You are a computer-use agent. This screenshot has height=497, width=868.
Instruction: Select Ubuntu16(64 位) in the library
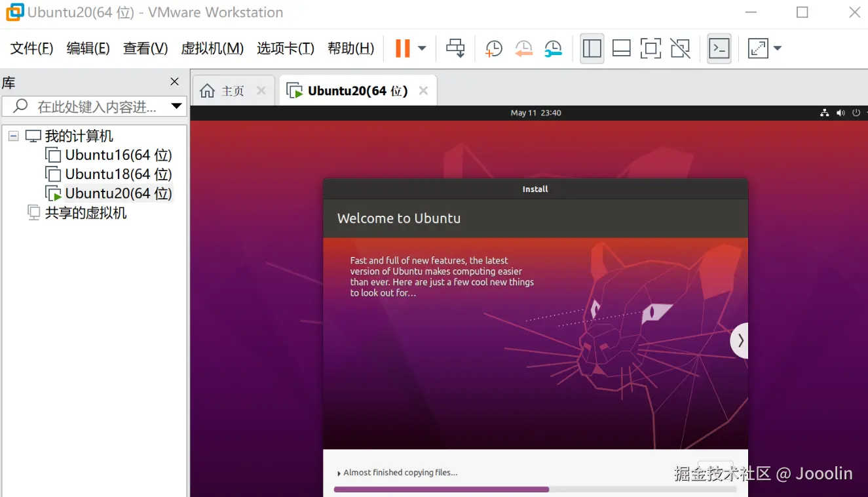click(118, 155)
